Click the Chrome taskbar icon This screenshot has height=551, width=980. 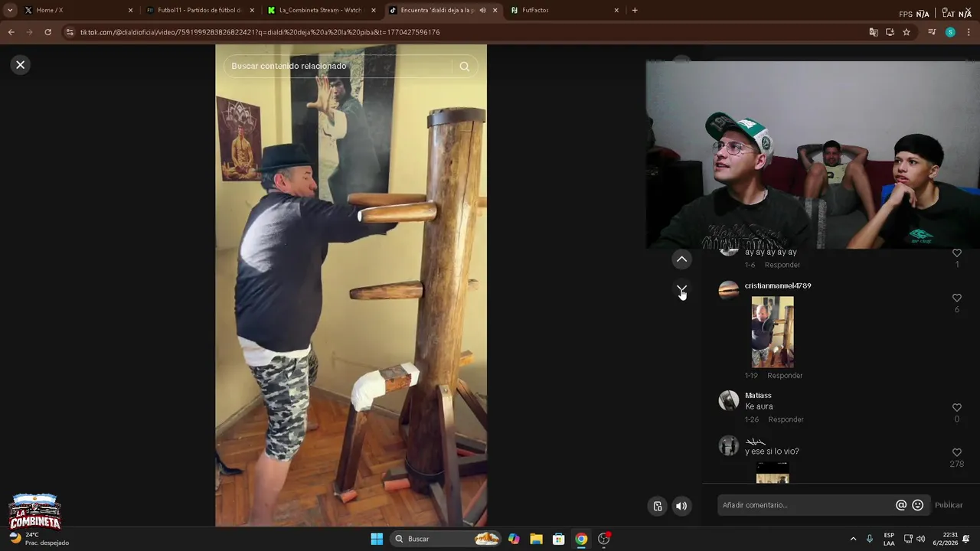(x=581, y=539)
